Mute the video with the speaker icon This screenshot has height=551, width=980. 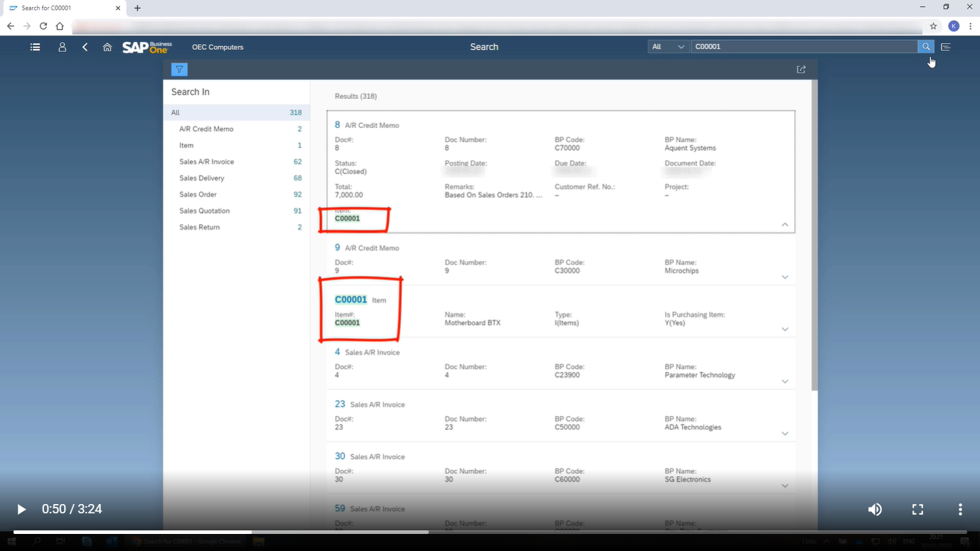tap(875, 510)
